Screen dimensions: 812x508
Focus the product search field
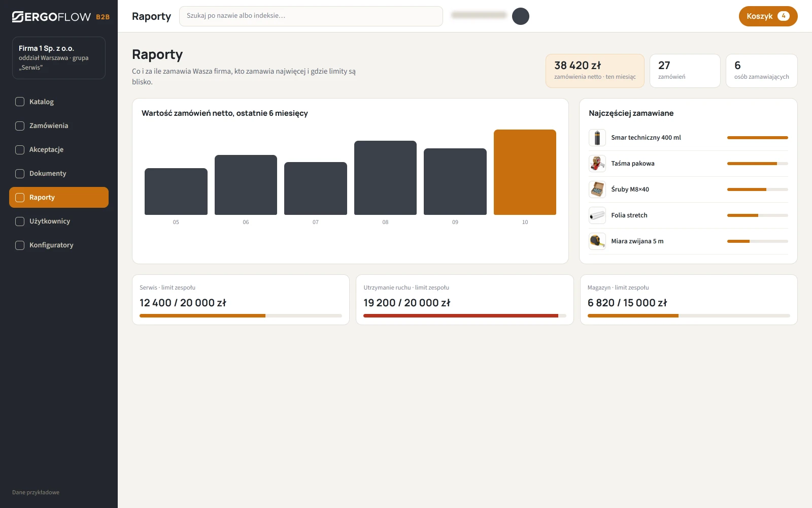311,16
